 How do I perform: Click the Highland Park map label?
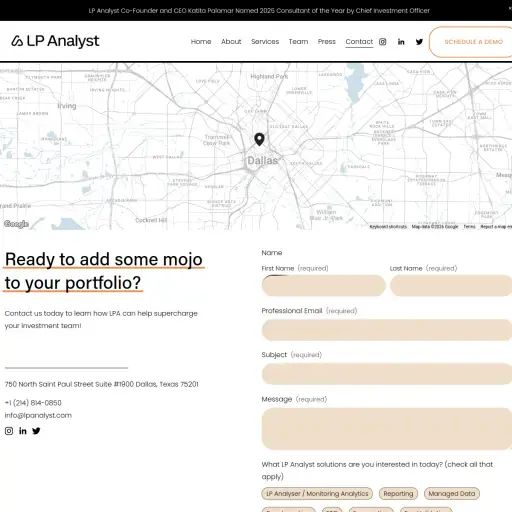pos(269,76)
